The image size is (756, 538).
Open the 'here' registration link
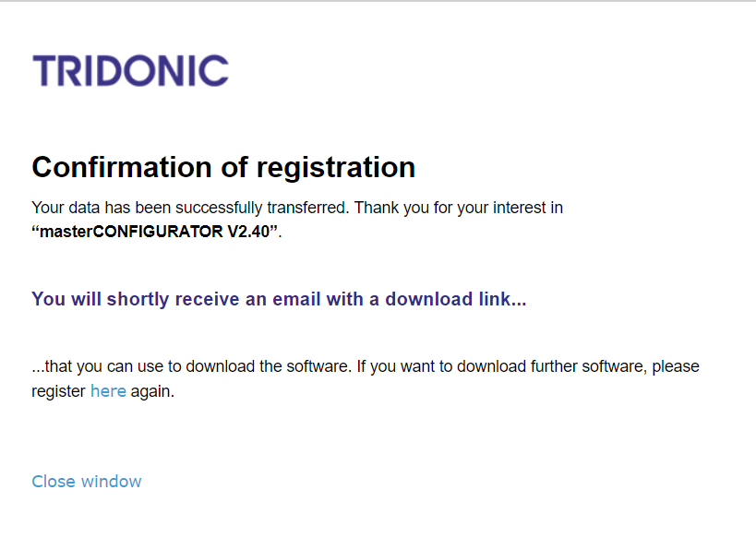pos(108,391)
